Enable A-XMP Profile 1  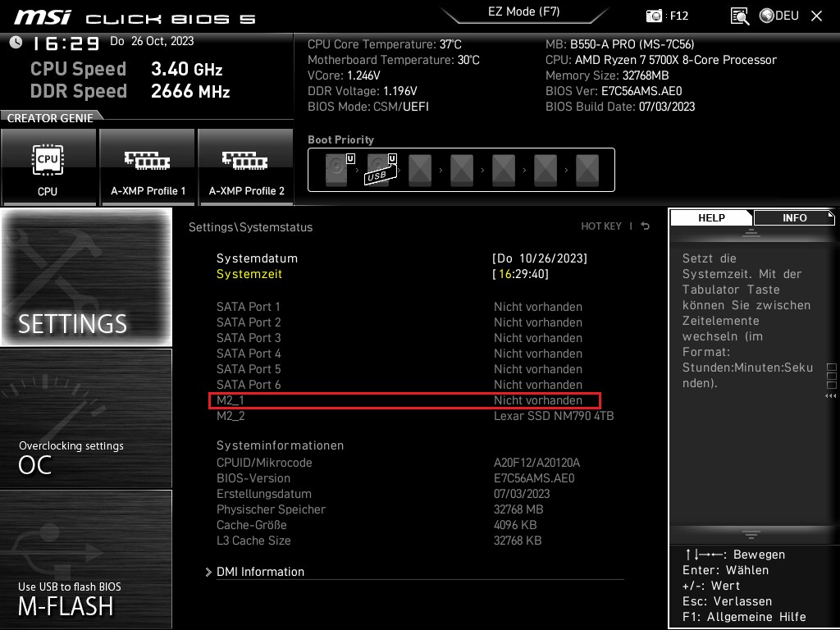click(148, 167)
